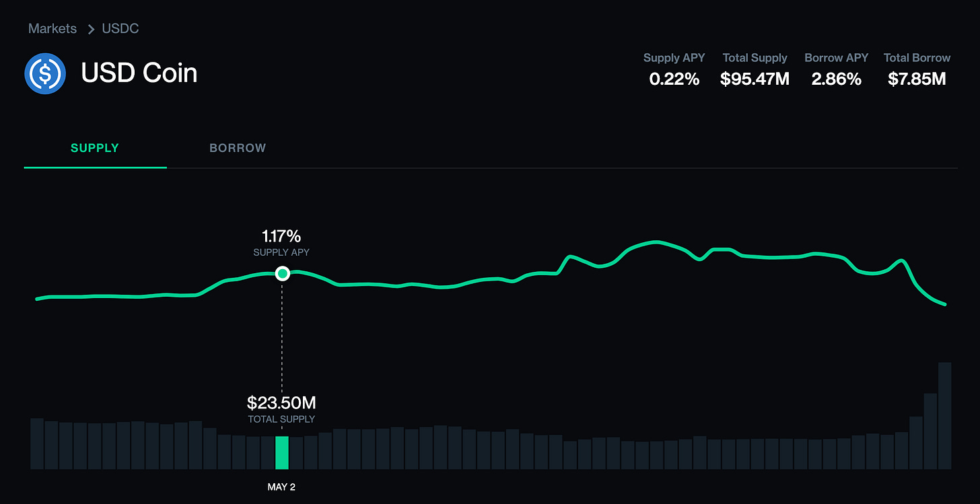
Task: Click the leftmost supply bar in chart
Action: 37,443
